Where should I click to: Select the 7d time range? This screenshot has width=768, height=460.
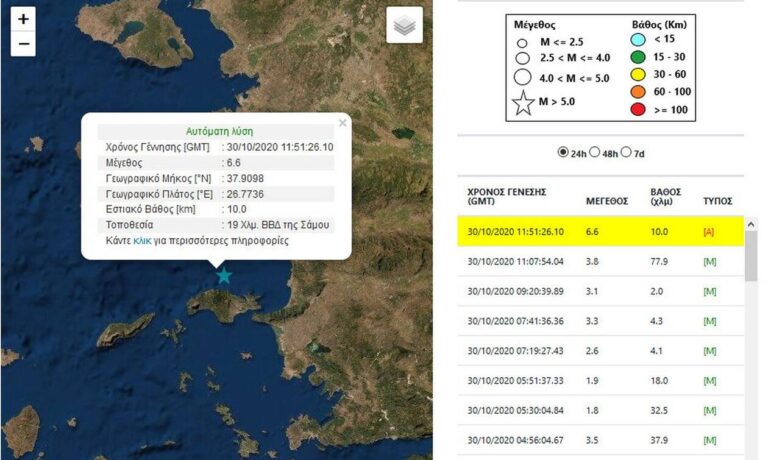(626, 152)
